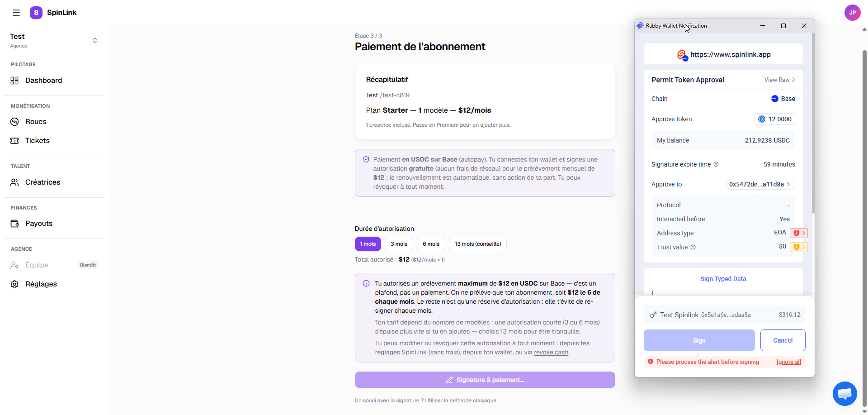Click the Équipe team icon

point(14,265)
